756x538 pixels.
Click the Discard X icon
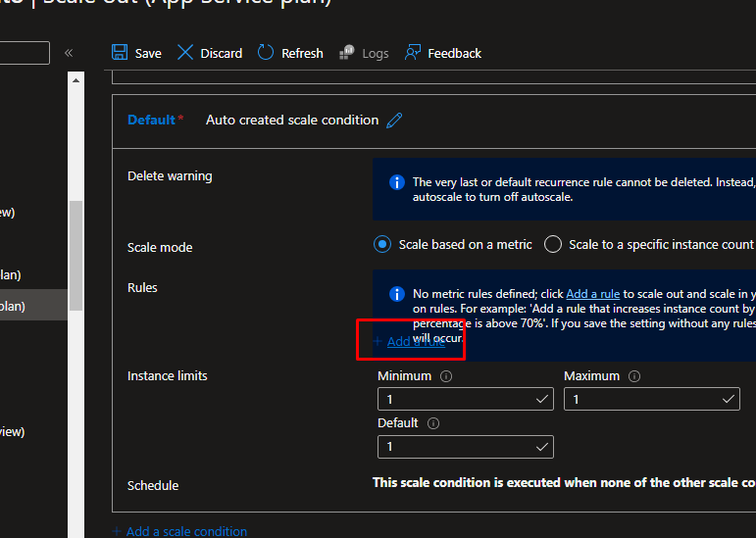coord(185,53)
